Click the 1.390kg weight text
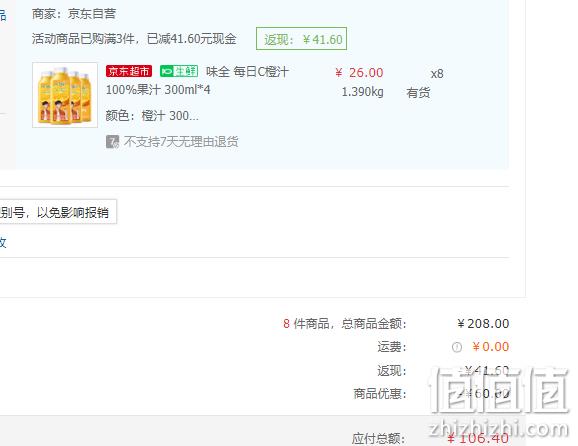Image resolution: width=578 pixels, height=446 pixels. (x=362, y=92)
